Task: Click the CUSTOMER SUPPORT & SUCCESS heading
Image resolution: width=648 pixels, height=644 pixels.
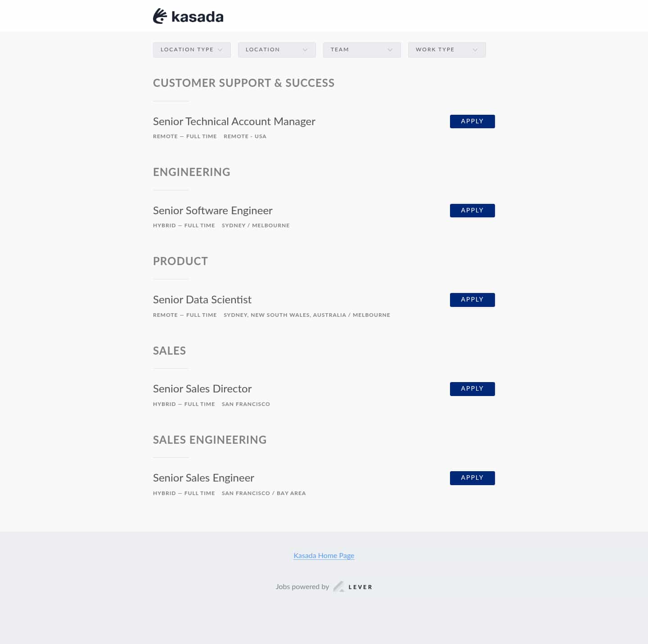Action: 243,83
